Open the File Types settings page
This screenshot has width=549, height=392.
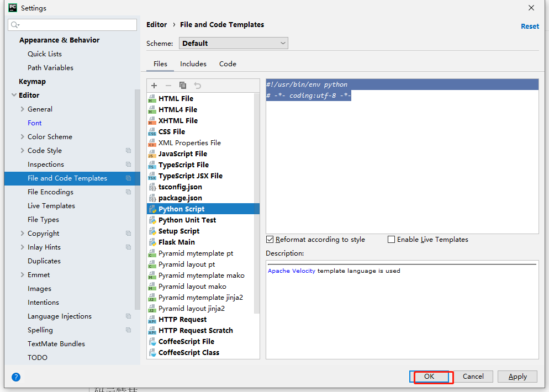(x=43, y=220)
